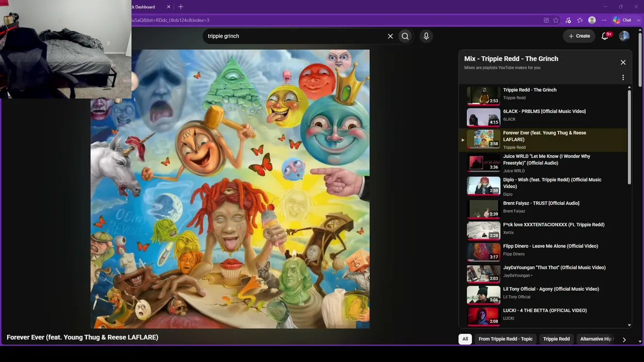Play the 'Diplo - Wish' thumbnail
The width and height of the screenshot is (644, 362).
pos(484,186)
